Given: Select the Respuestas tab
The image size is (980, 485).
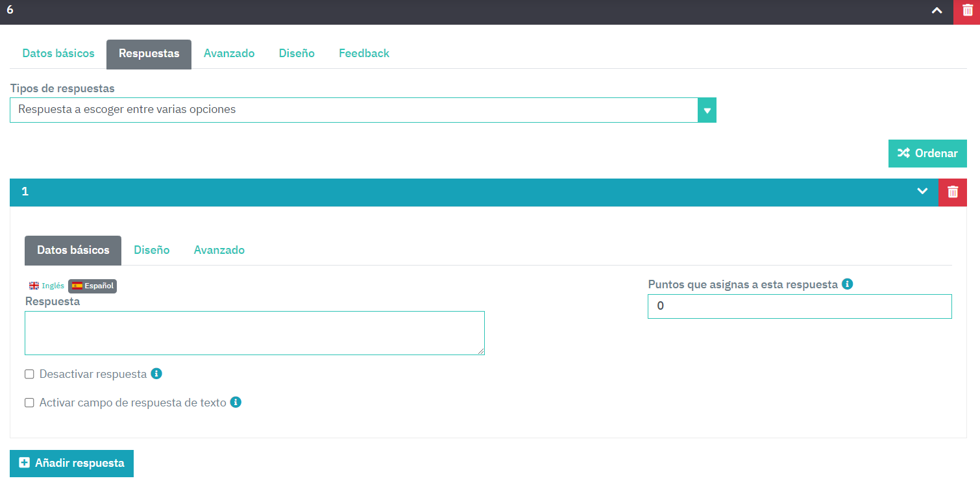Looking at the screenshot, I should coord(149,54).
